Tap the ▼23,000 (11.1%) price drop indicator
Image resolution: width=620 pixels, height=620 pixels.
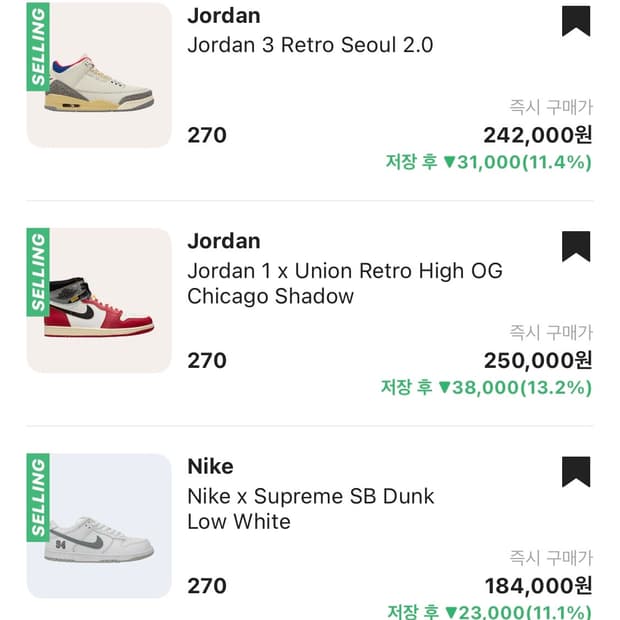click(x=488, y=611)
